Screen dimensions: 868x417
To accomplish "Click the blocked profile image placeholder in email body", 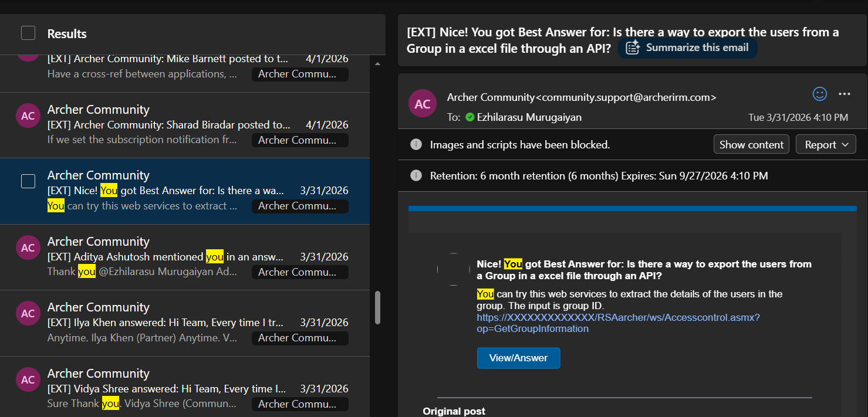I will 454,270.
